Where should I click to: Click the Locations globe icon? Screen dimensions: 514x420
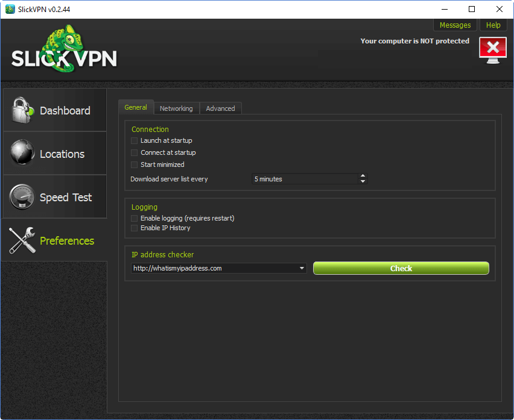[x=22, y=152]
